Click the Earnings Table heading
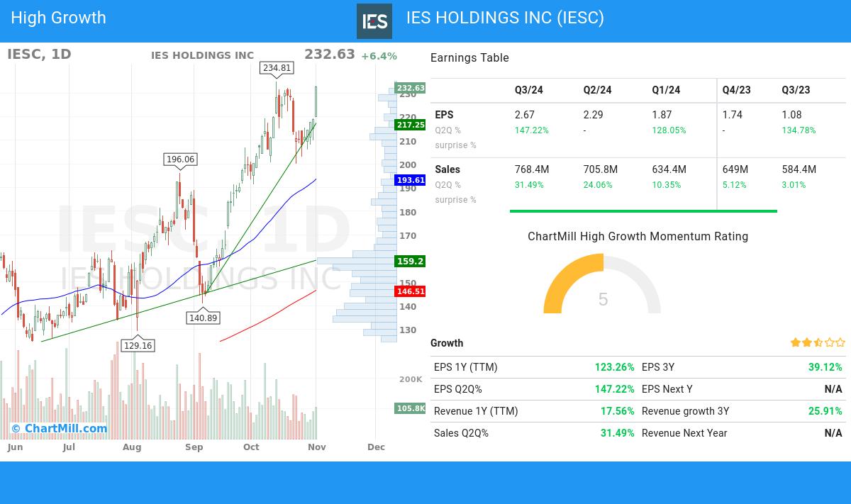Screen dimensions: 851x504 click(x=469, y=58)
